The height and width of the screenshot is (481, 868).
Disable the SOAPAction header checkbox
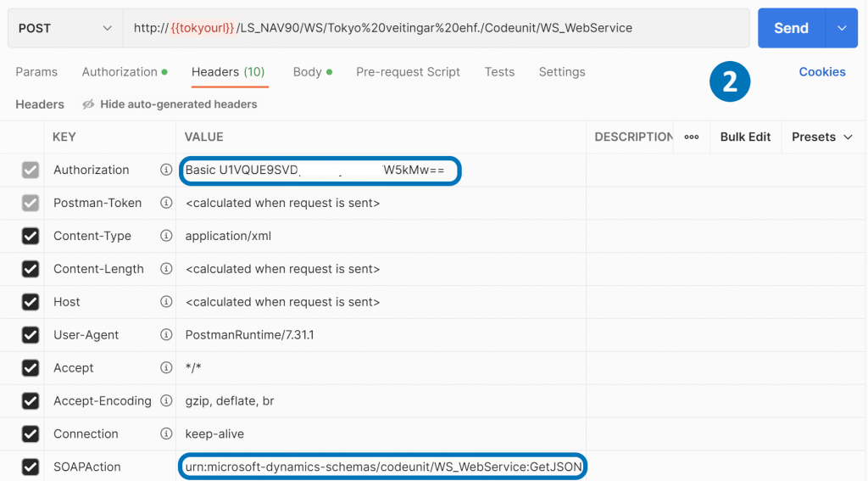[x=31, y=467]
